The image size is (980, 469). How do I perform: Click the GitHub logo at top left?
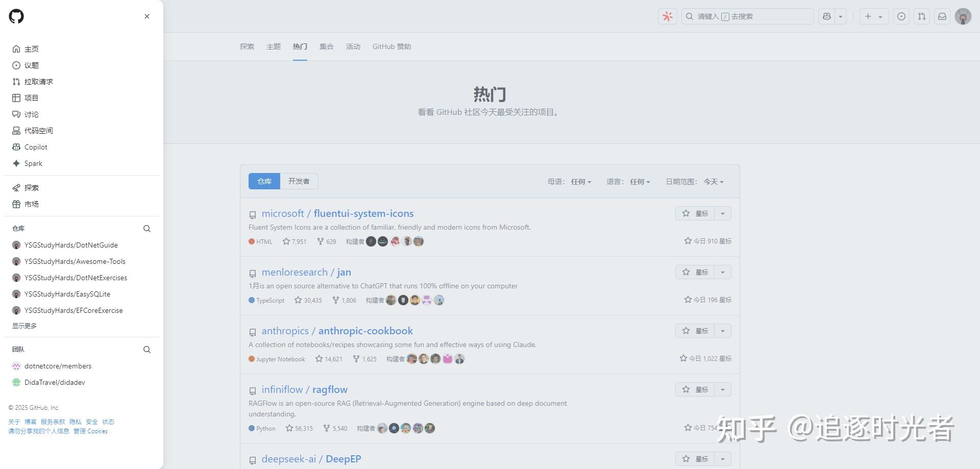coord(16,16)
